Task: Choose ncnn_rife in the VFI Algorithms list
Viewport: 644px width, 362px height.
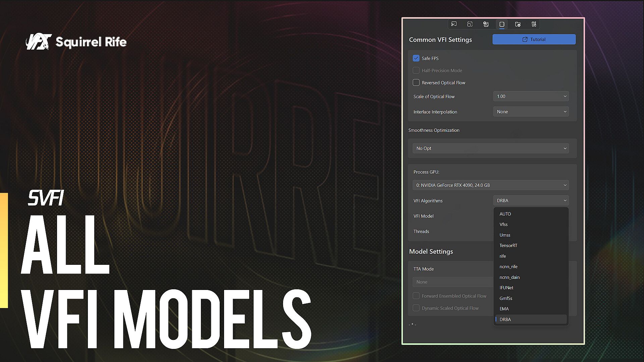Action: pos(508,266)
